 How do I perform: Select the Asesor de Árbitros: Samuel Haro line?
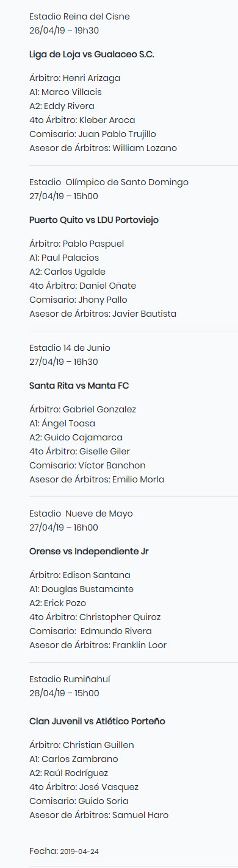(99, 815)
